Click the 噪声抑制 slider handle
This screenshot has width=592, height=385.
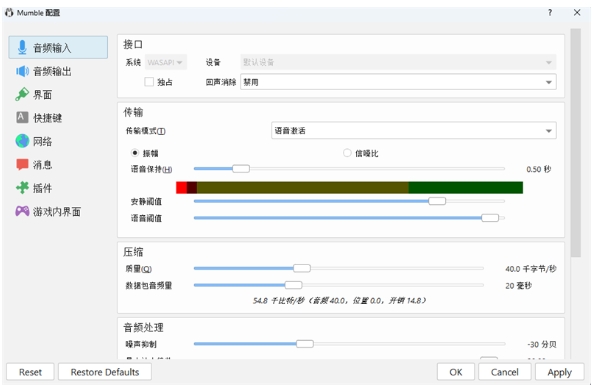[x=305, y=344]
